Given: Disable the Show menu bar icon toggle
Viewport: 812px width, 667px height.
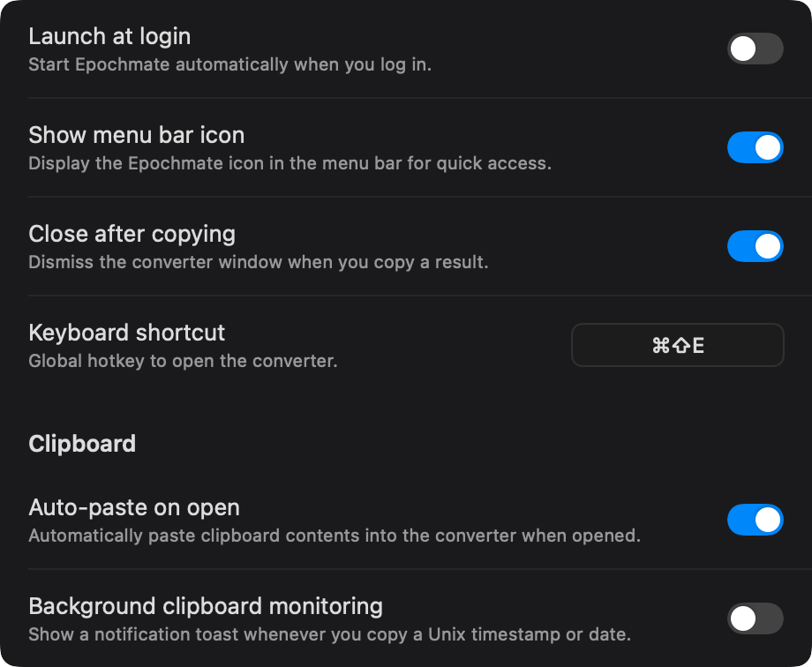Looking at the screenshot, I should (x=756, y=147).
